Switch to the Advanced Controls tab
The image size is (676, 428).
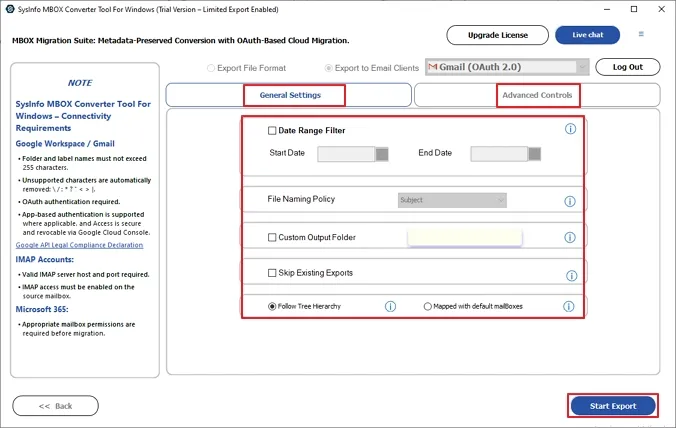(x=537, y=95)
